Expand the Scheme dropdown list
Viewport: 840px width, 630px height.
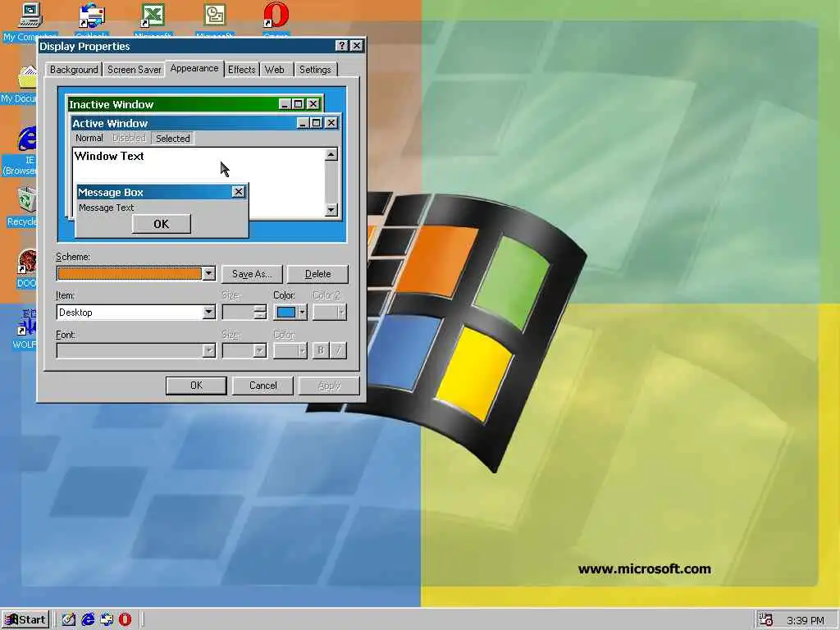pyautogui.click(x=208, y=274)
